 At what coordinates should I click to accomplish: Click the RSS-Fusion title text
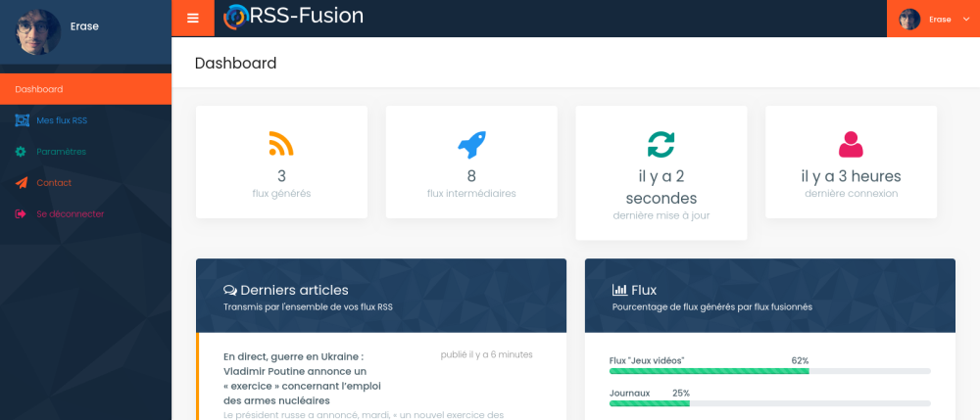coord(306,16)
